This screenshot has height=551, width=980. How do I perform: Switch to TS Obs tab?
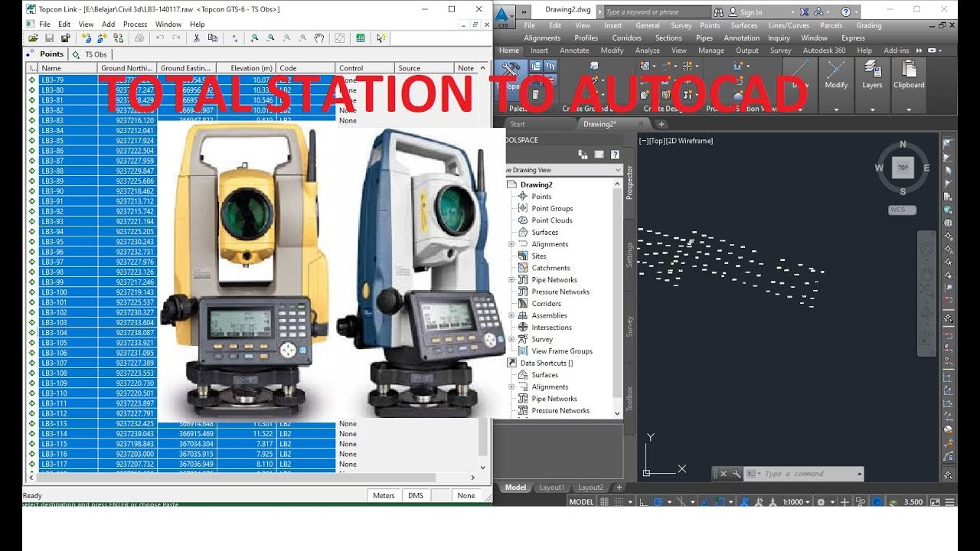90,54
